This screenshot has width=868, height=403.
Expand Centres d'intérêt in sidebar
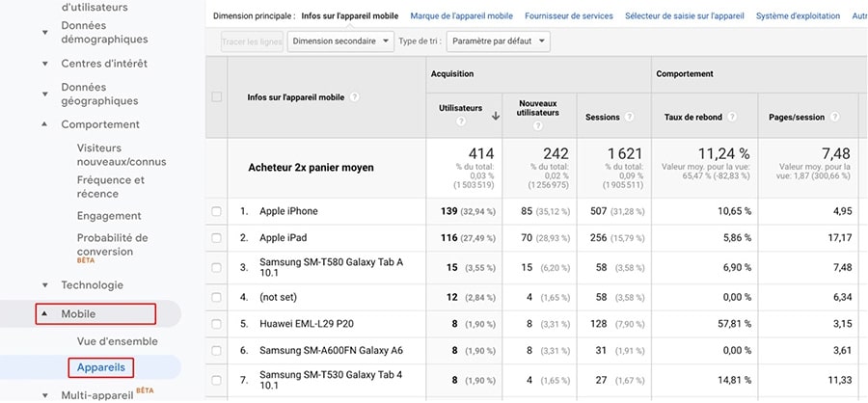click(45, 64)
